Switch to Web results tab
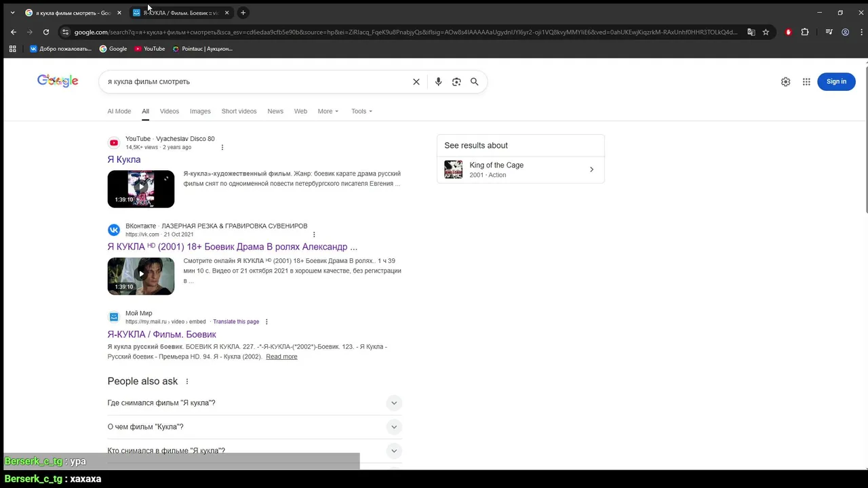 pos(300,111)
